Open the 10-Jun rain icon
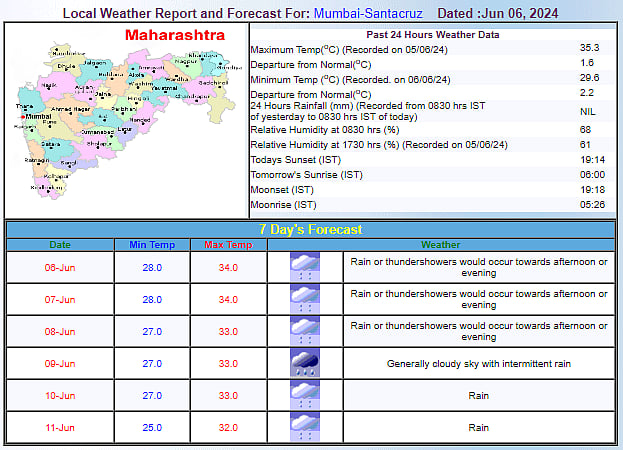Viewport: 623px width, 450px height. coord(304,395)
